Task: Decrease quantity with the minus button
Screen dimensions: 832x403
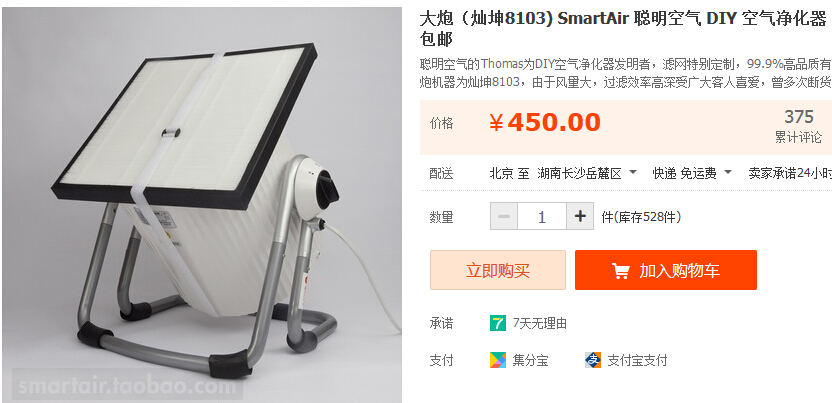Action: click(504, 216)
